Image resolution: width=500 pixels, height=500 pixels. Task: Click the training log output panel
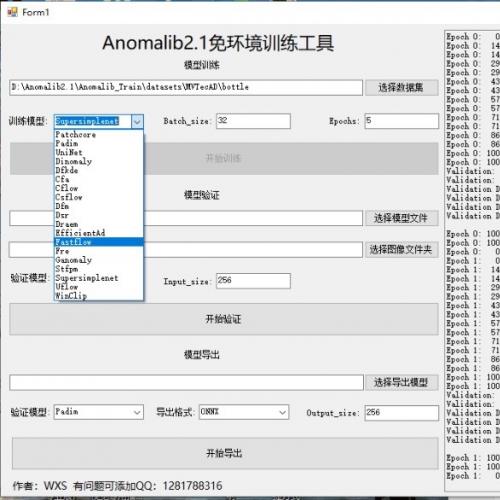(472, 261)
